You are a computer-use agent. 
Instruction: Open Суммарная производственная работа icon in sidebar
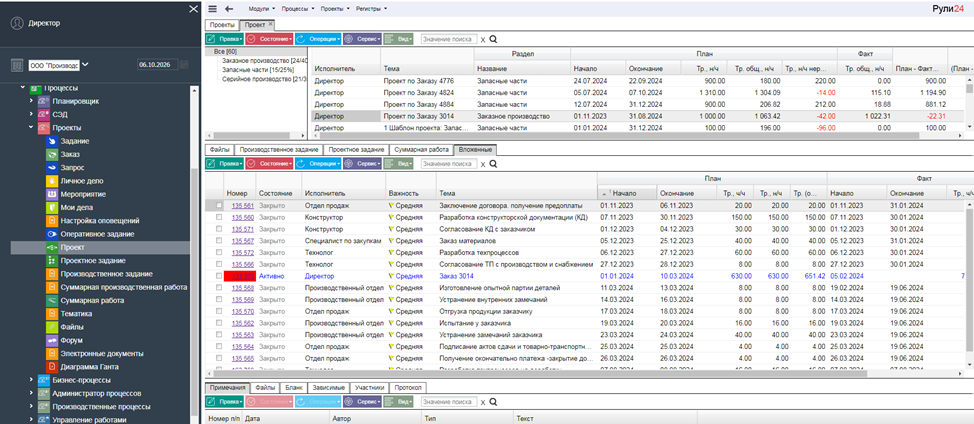[52, 287]
